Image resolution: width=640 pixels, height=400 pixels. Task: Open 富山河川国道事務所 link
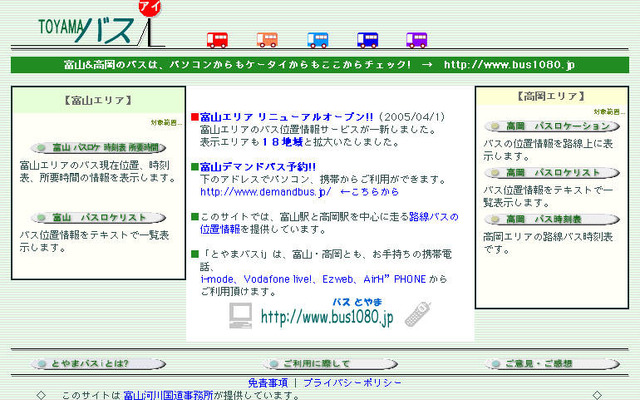coord(168,395)
